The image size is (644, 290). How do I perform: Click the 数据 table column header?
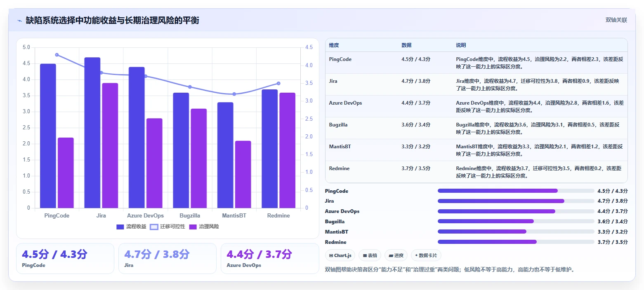point(406,45)
